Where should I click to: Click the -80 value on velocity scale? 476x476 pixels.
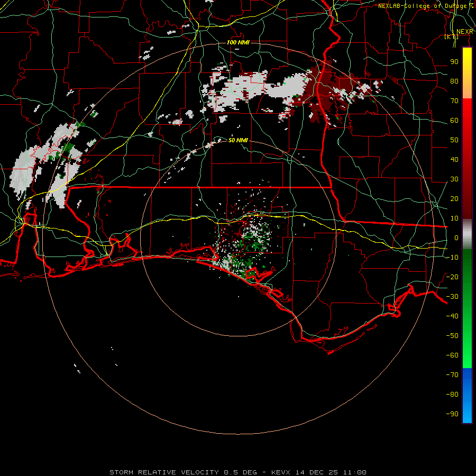click(452, 395)
